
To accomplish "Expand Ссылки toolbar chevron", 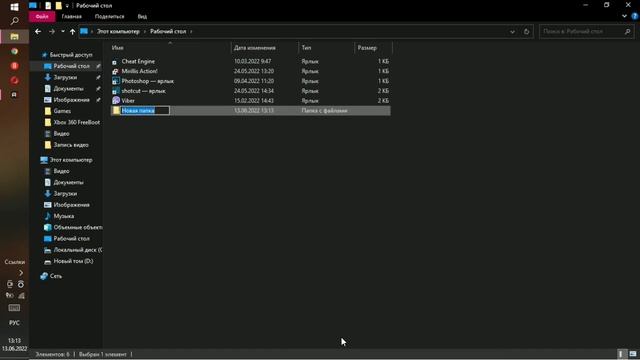I will click(x=21, y=272).
